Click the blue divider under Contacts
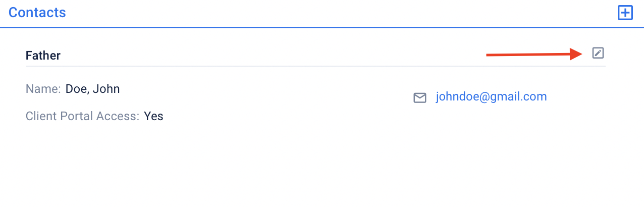This screenshot has width=644, height=207. (x=322, y=27)
